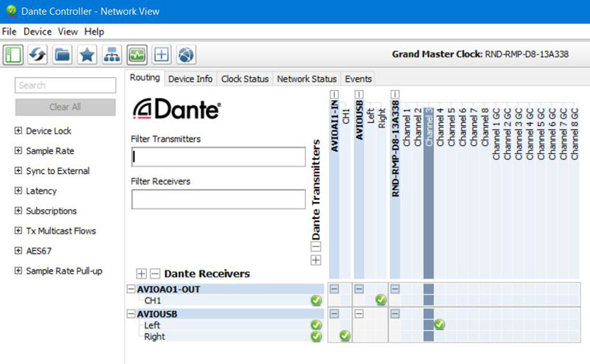Expand the Device Lock filter

[18, 131]
